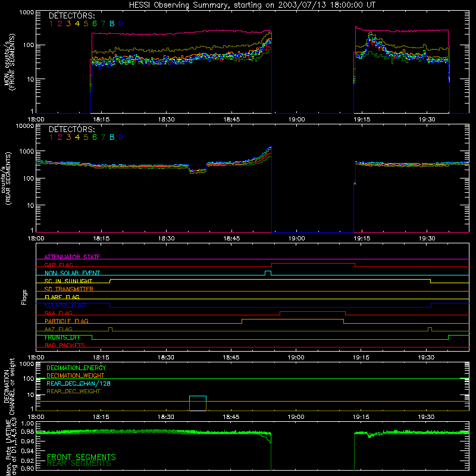Click DETECTORS: label in rear segments plot
The width and height of the screenshot is (476, 476).
[71, 129]
